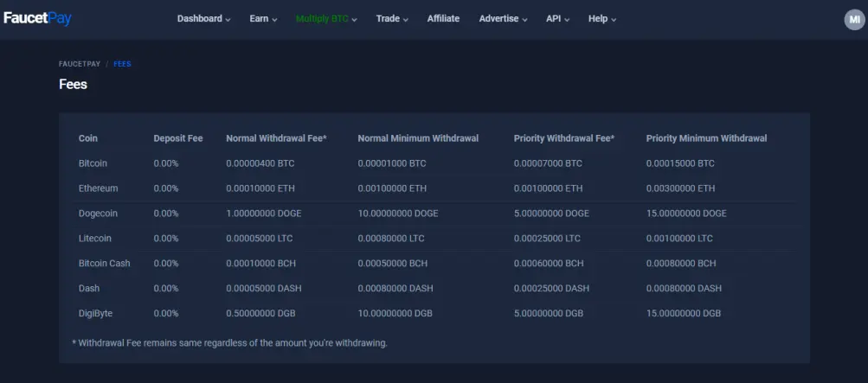Select the 0.00060000 BCH priority fee
Image resolution: width=868 pixels, height=383 pixels.
coord(549,263)
